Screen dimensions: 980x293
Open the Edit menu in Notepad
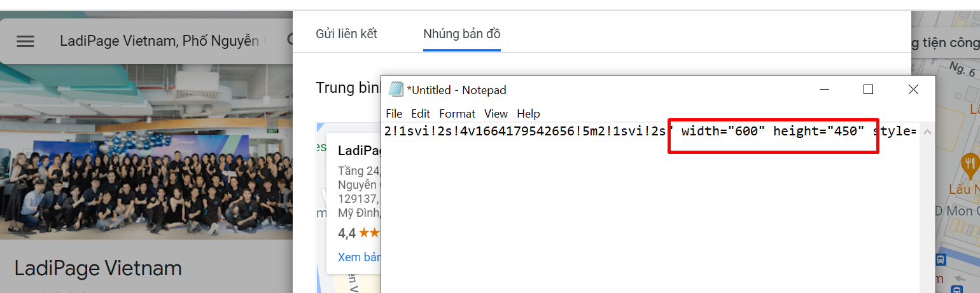point(421,114)
